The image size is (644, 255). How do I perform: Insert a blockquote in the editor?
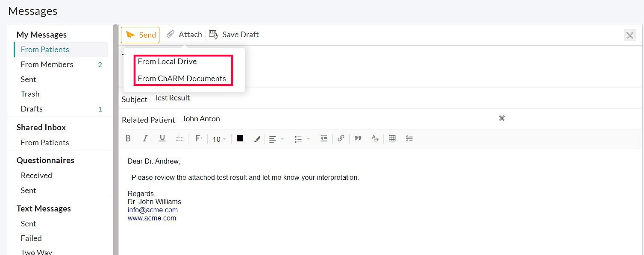click(358, 138)
